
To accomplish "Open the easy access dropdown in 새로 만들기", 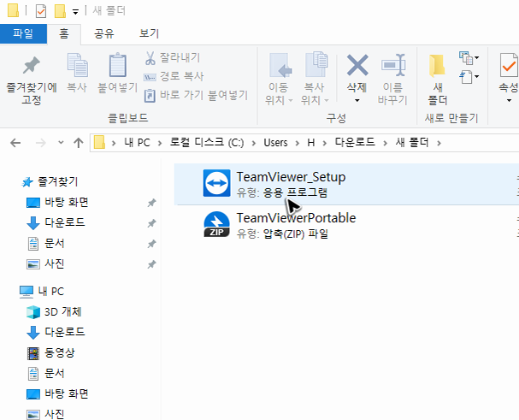I will pos(469,77).
